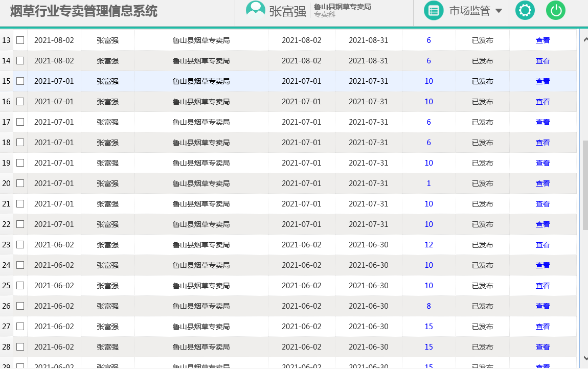Check the box for row 16

[20, 102]
